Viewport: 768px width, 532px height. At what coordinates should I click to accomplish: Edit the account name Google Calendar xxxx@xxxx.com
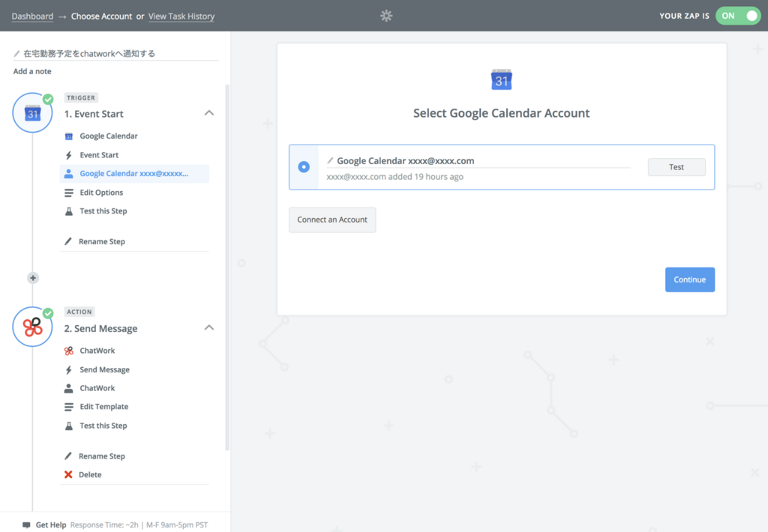coord(406,160)
